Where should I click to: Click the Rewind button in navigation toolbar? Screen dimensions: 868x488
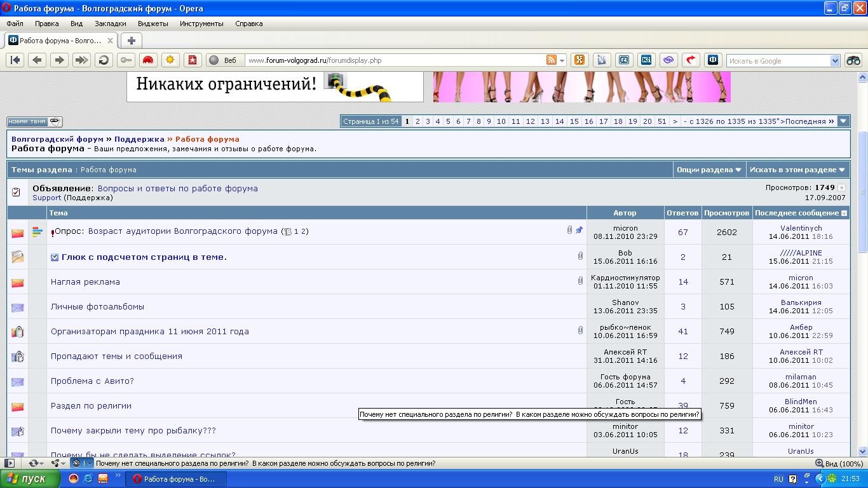point(15,60)
